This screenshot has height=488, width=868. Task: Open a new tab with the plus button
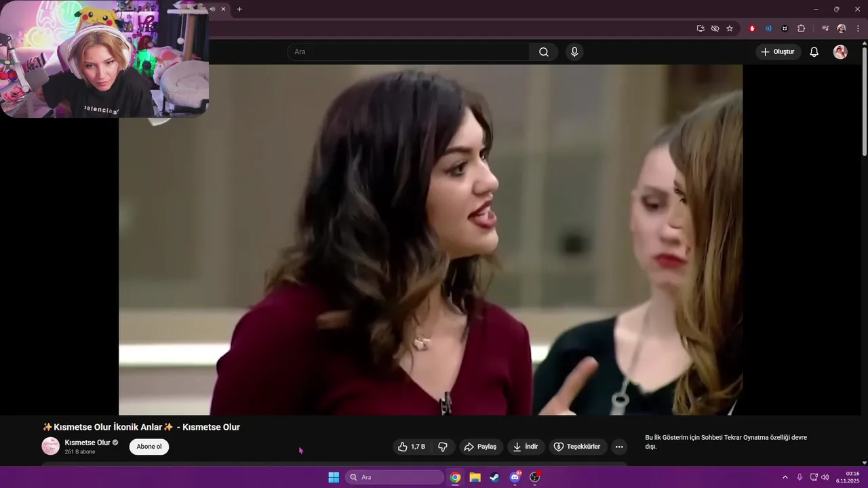(239, 9)
